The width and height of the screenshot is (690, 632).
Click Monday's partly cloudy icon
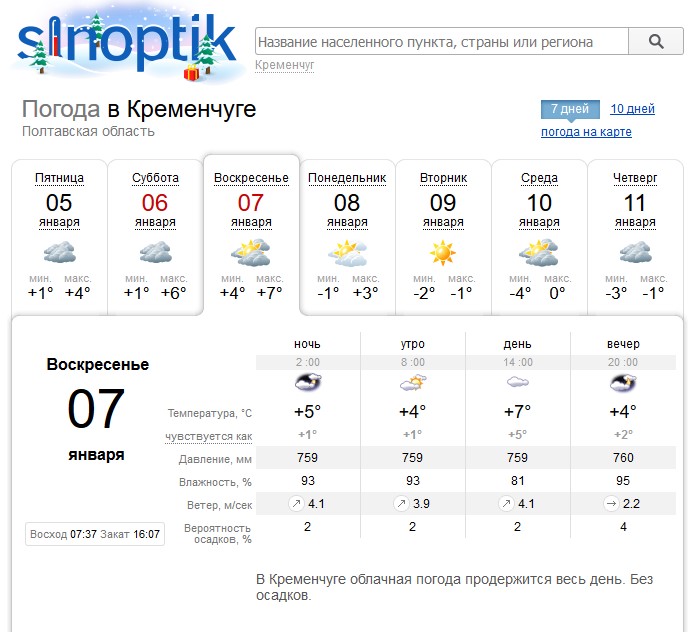coord(347,251)
